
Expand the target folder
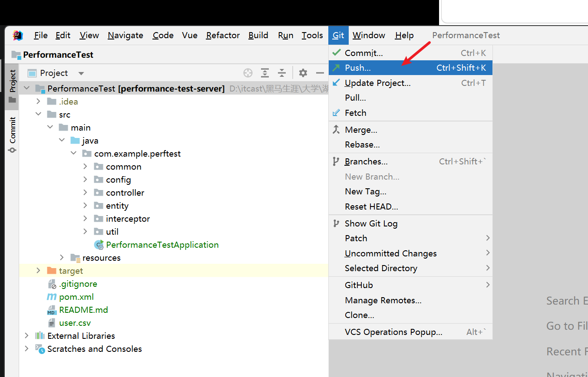[39, 271]
